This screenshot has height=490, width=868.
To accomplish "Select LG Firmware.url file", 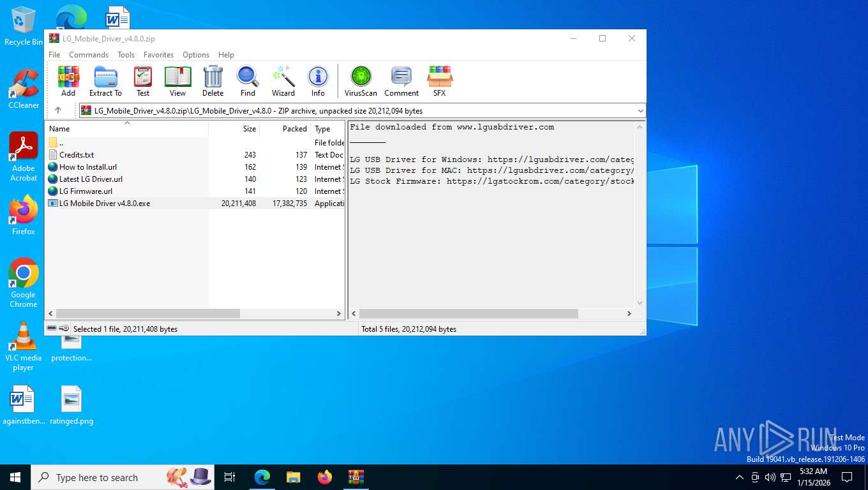I will point(195,191).
